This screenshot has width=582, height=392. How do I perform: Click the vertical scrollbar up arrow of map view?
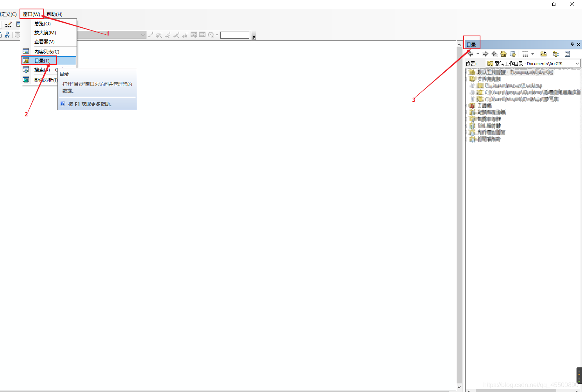[x=459, y=45]
